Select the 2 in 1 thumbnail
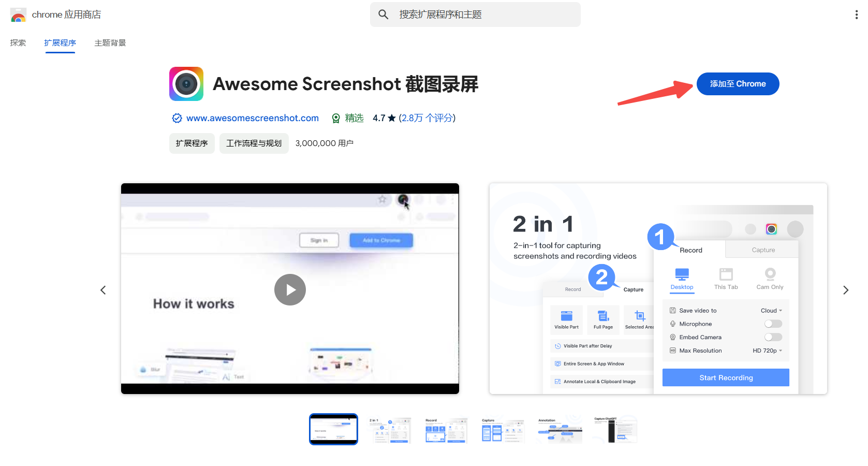This screenshot has height=466, width=868. [390, 430]
